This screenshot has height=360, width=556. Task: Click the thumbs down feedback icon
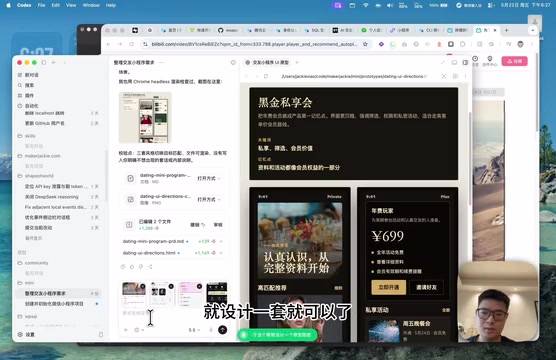141,266
